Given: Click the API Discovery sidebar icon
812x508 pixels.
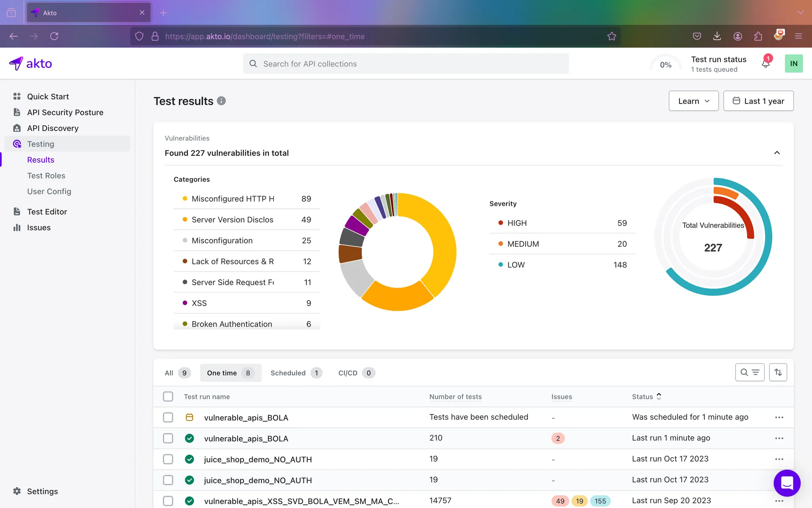Looking at the screenshot, I should point(17,128).
